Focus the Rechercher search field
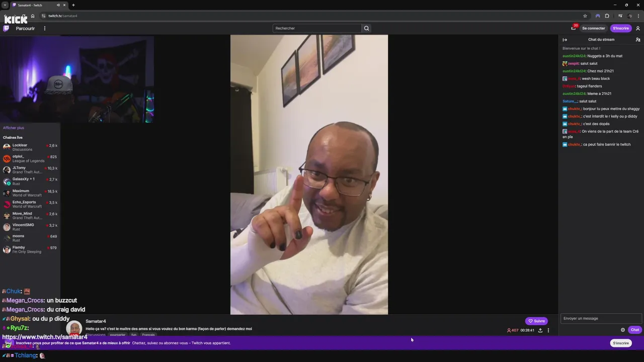The image size is (644, 362). tap(317, 28)
